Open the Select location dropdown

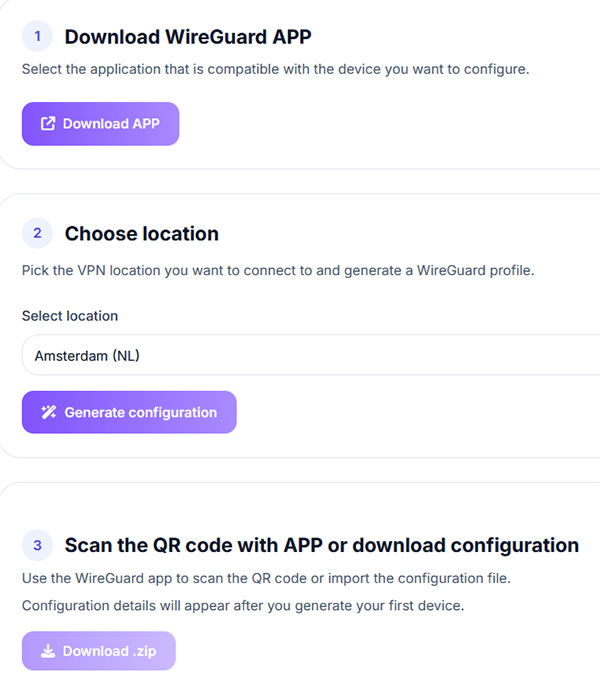pos(310,355)
